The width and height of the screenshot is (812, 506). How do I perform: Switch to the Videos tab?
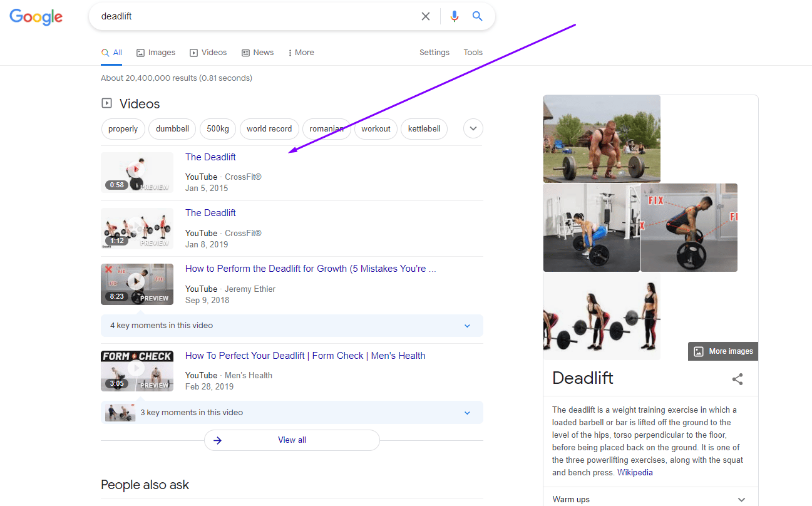click(208, 53)
